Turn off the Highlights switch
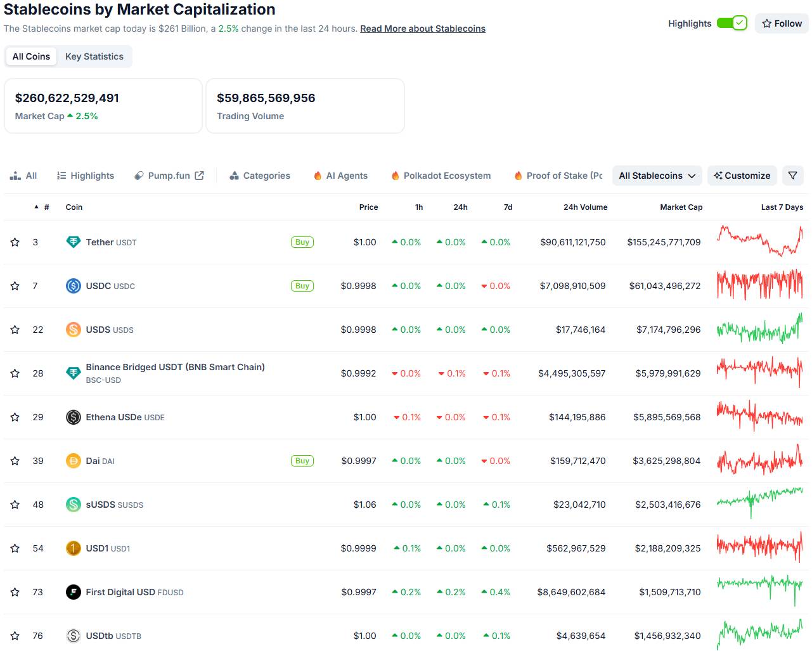Image resolution: width=812 pixels, height=651 pixels. (x=732, y=23)
